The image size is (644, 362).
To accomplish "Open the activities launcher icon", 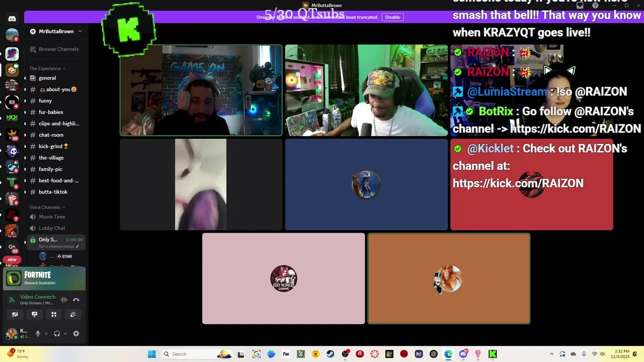I will (x=54, y=314).
